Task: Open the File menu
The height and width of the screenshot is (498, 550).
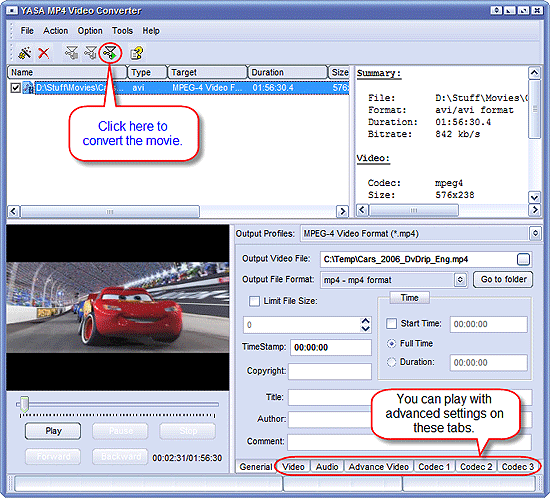Action: click(27, 31)
